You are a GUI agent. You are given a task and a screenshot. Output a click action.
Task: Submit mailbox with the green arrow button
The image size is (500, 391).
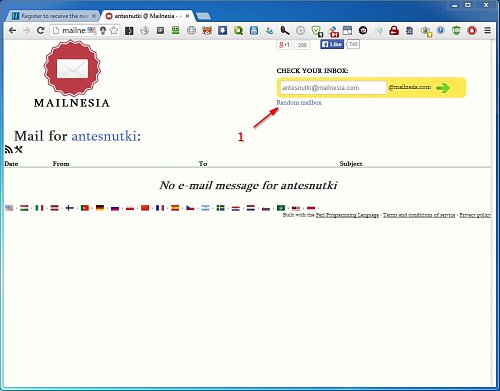443,88
